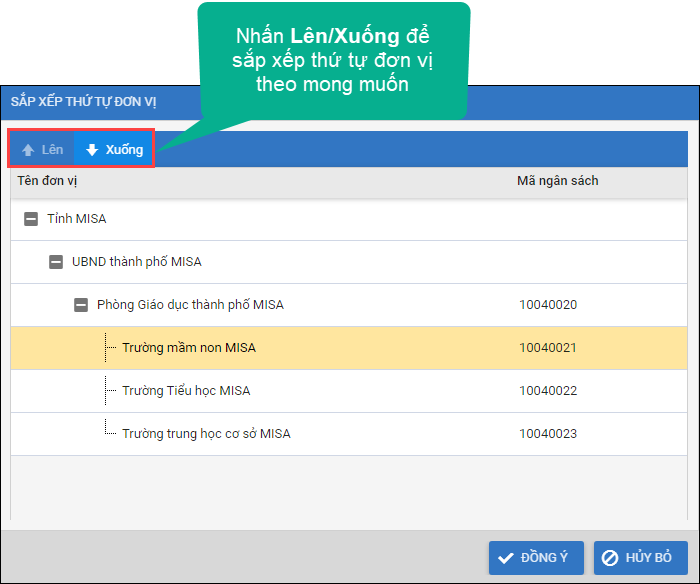Screen dimensions: 700x584
Task: Click the Mã ngân sách column header
Action: [557, 181]
